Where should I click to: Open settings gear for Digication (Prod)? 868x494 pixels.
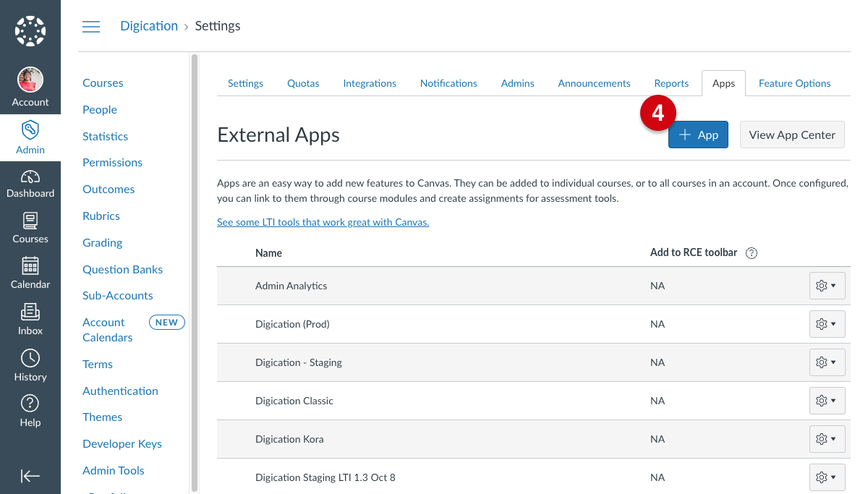827,324
